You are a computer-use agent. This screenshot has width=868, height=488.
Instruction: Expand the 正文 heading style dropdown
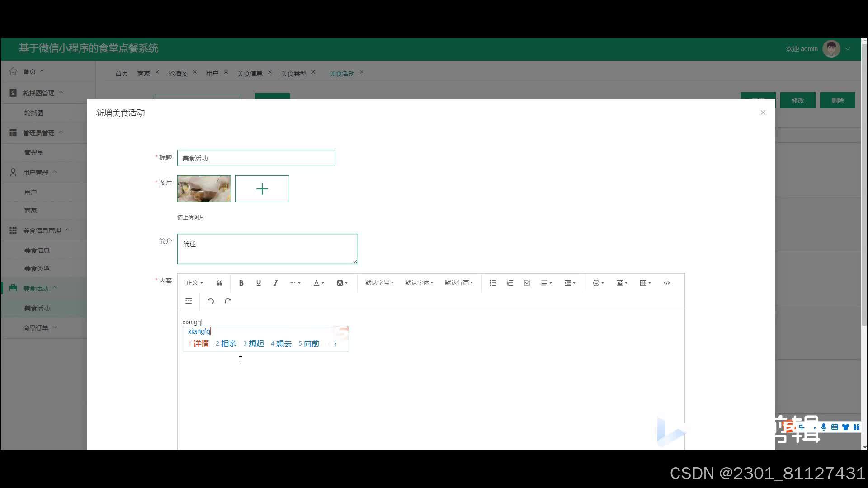coord(194,283)
